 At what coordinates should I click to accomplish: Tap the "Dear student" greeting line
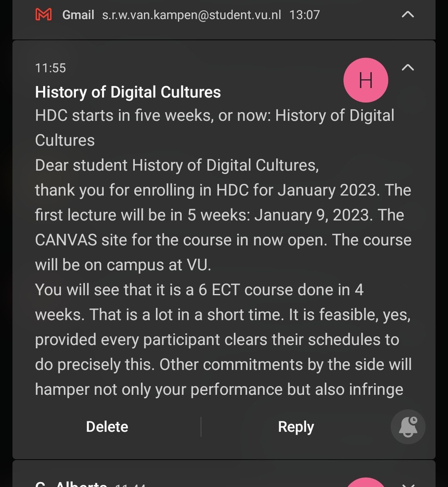coord(177,165)
